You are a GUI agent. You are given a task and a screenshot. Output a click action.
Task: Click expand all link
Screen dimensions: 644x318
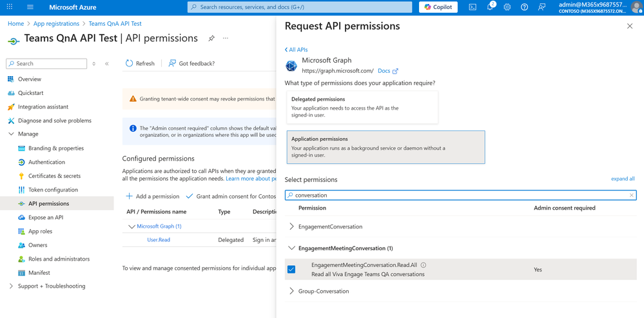click(623, 179)
